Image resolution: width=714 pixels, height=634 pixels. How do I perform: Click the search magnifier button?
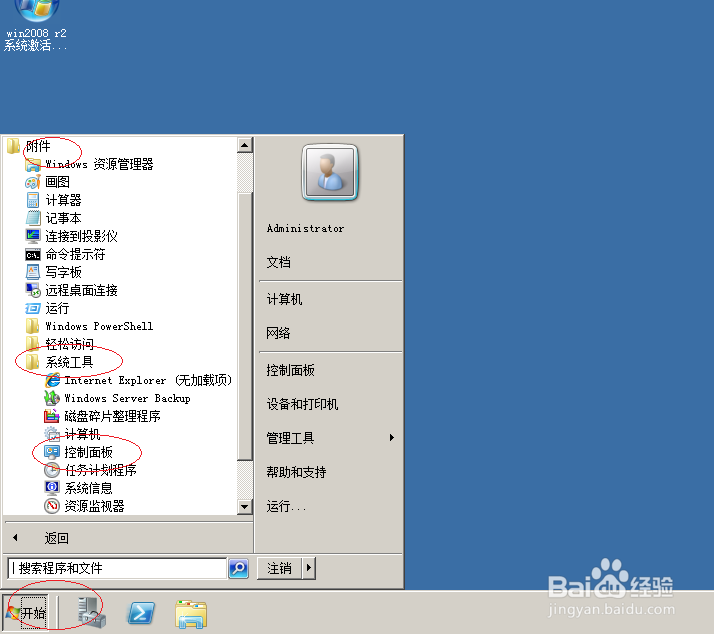239,568
